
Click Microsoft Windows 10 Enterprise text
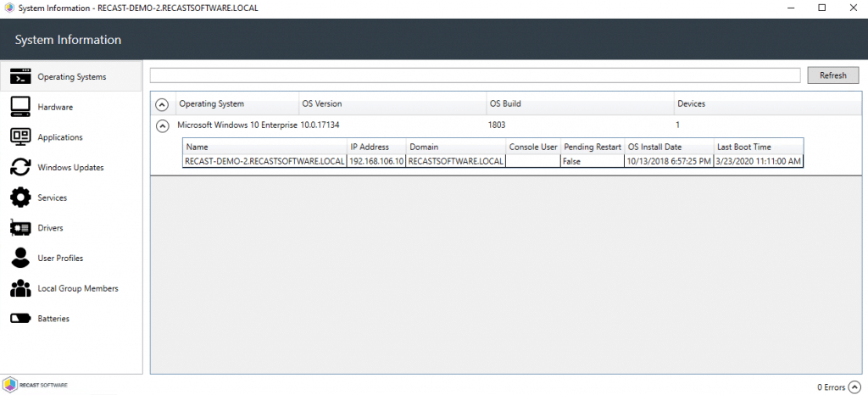pyautogui.click(x=237, y=125)
